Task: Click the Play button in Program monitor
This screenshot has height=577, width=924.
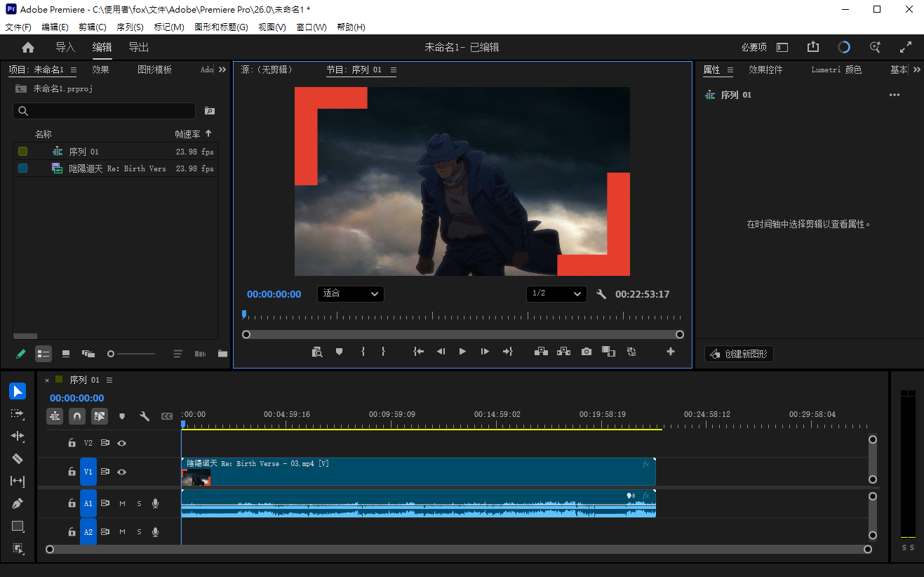Action: [x=462, y=352]
